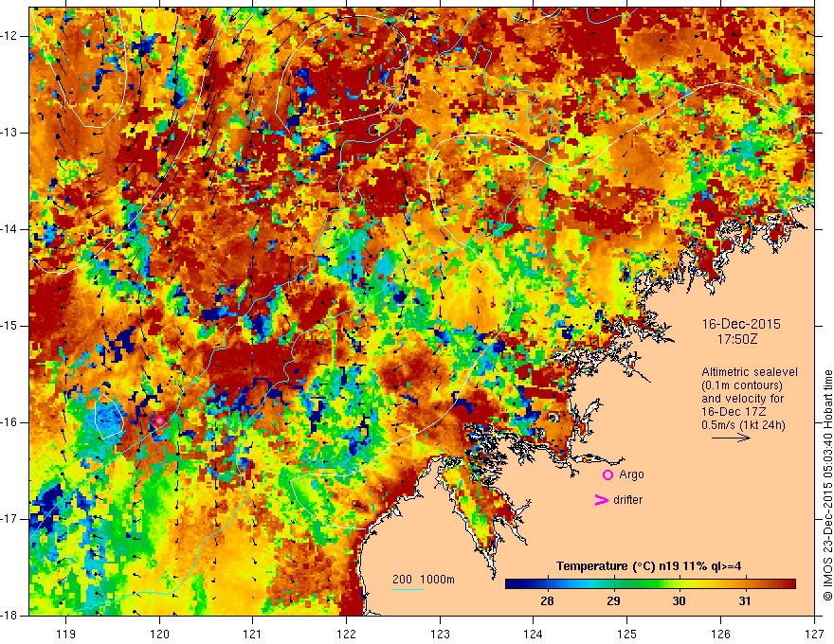834x644 pixels.
Task: Click the '16-Dec-2015' date text
Action: tap(741, 324)
